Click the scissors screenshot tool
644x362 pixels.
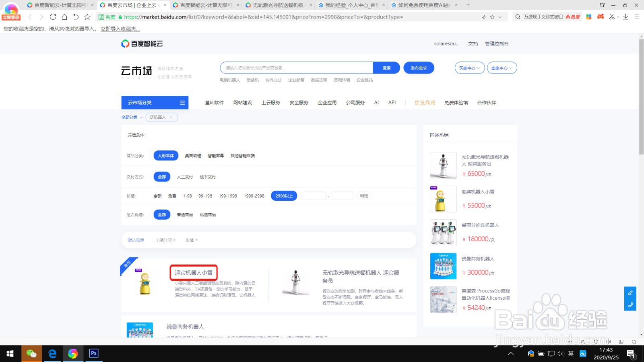tap(612, 17)
